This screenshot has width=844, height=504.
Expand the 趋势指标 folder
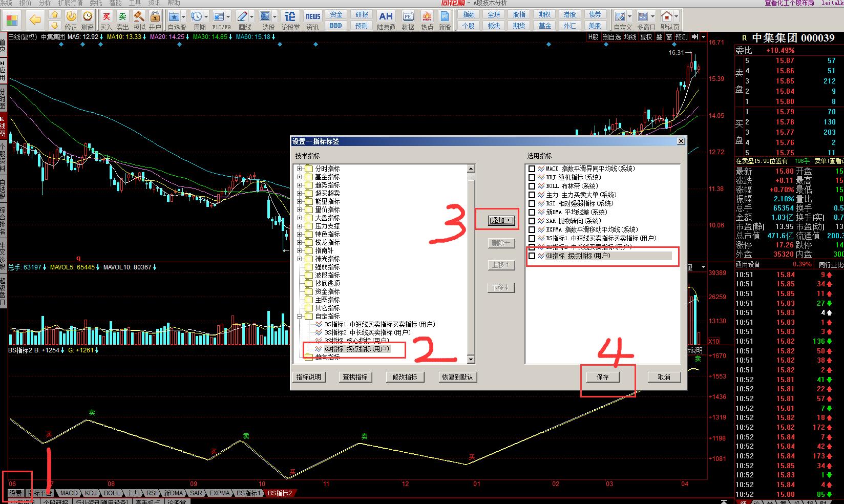point(300,185)
